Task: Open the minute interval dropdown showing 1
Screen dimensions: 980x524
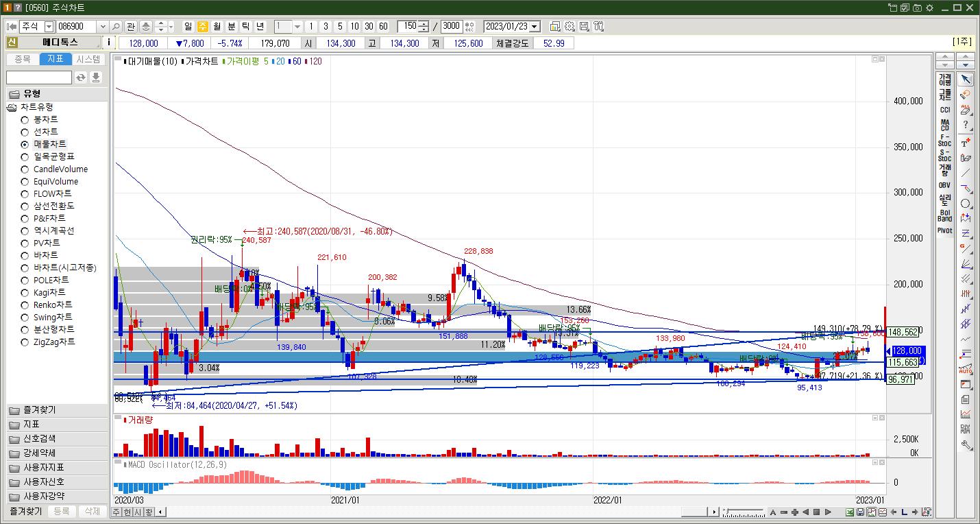Action: pos(297,27)
